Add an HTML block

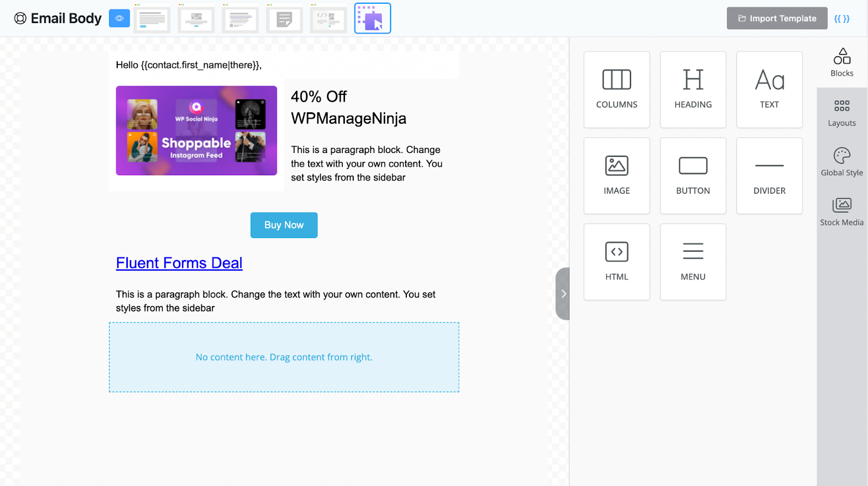617,262
